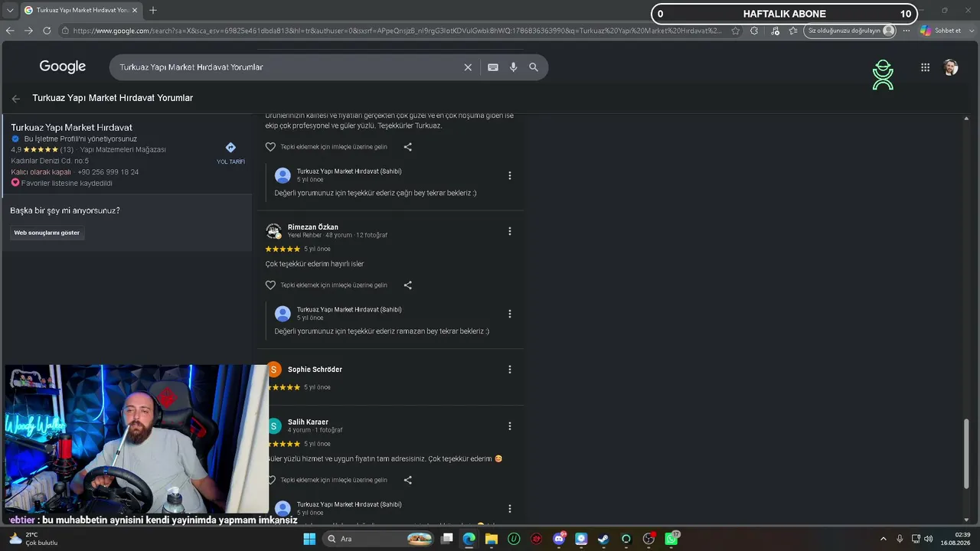Open options menu for Salih Karaer's review

(x=510, y=426)
